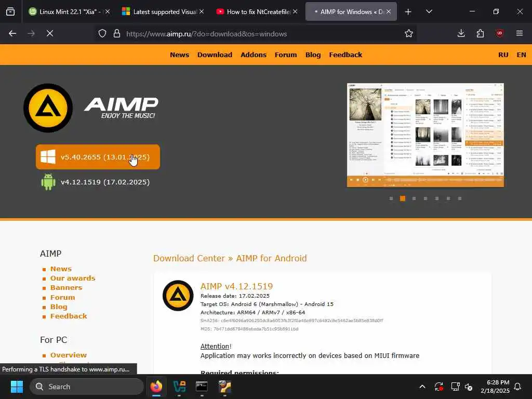Bookmark this page with star icon

pos(408,33)
